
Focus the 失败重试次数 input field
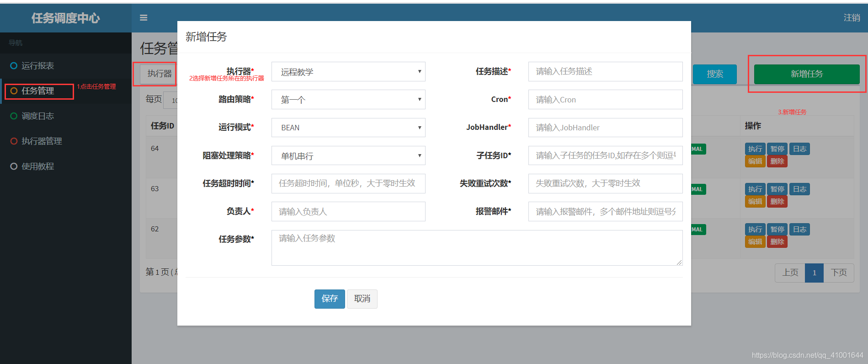click(605, 183)
